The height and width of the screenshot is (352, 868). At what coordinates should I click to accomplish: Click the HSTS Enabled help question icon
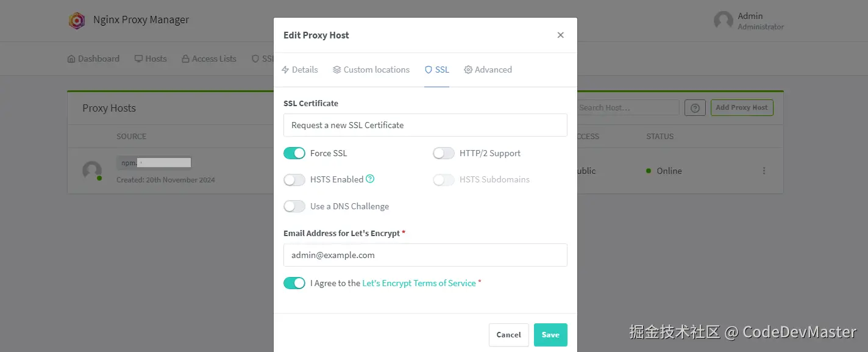point(370,179)
